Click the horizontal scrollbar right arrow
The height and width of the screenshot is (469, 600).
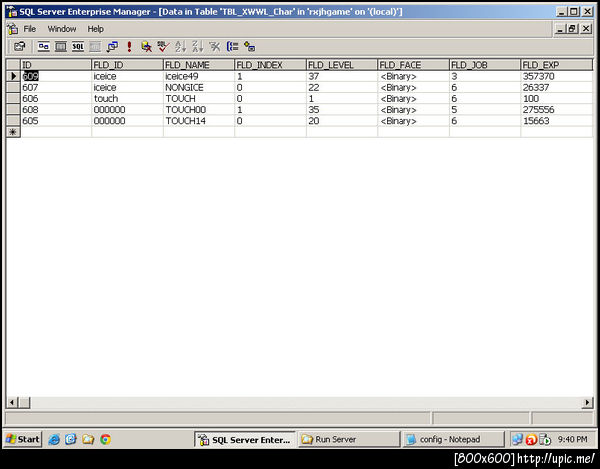click(587, 402)
